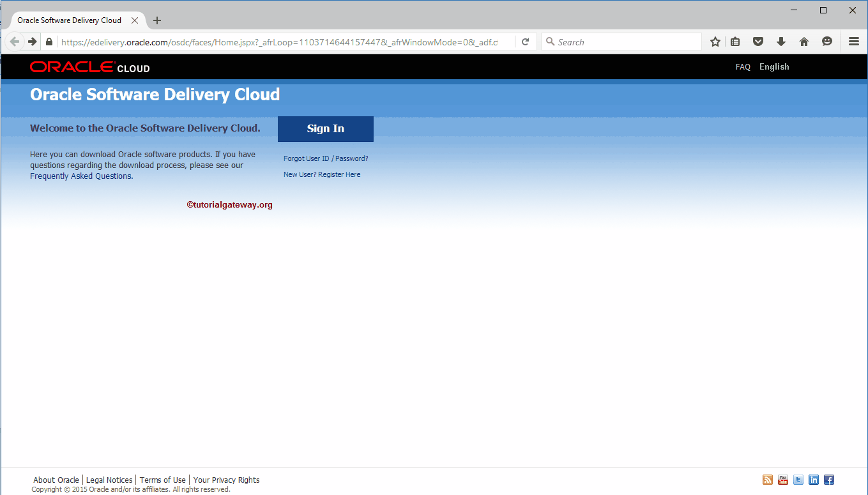
Task: Open Oracle Twitter icon in footer
Action: point(798,480)
